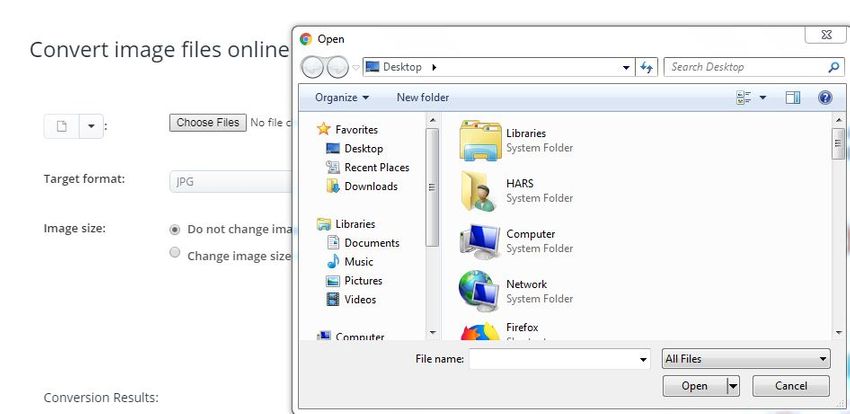This screenshot has width=850, height=414.
Task: Select the Network system folder icon
Action: coord(479,291)
